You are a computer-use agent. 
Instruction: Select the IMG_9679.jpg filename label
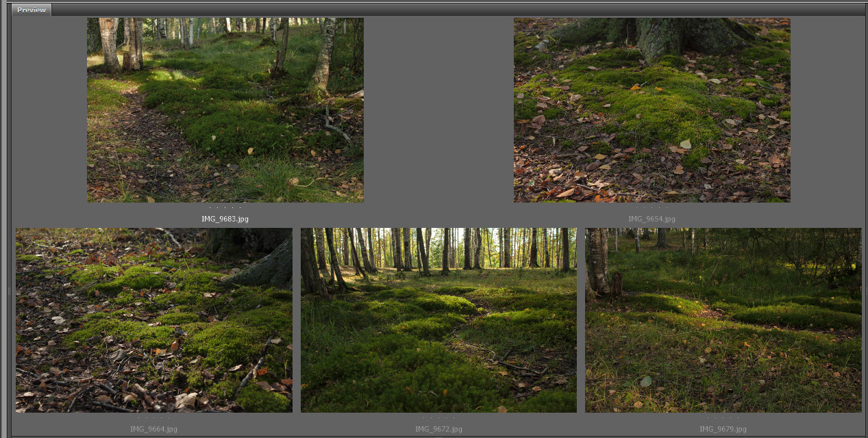pyautogui.click(x=723, y=429)
